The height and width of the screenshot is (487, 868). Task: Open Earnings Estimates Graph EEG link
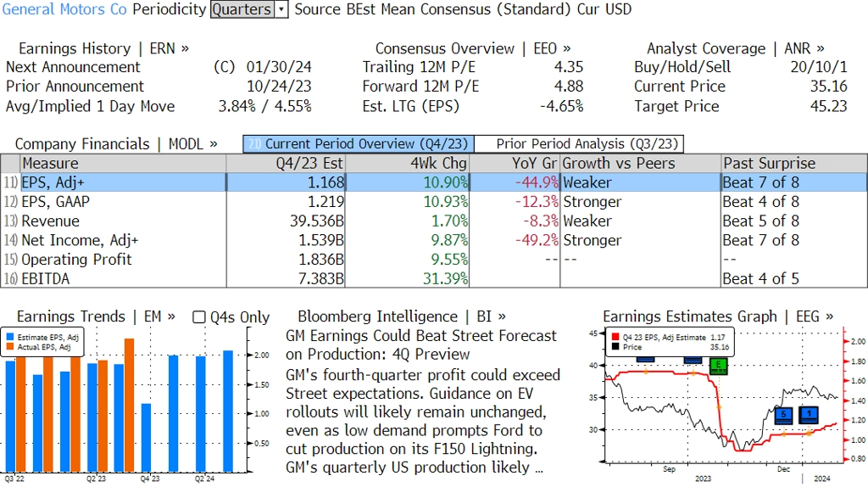click(718, 316)
